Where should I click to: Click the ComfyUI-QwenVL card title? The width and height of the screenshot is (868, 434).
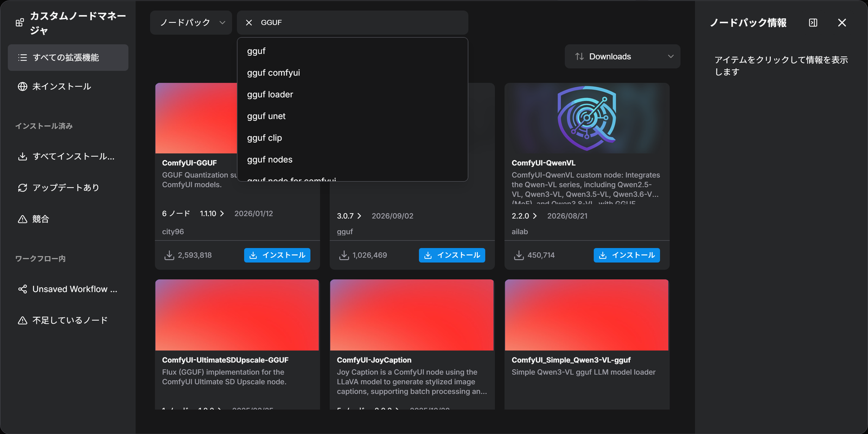544,163
